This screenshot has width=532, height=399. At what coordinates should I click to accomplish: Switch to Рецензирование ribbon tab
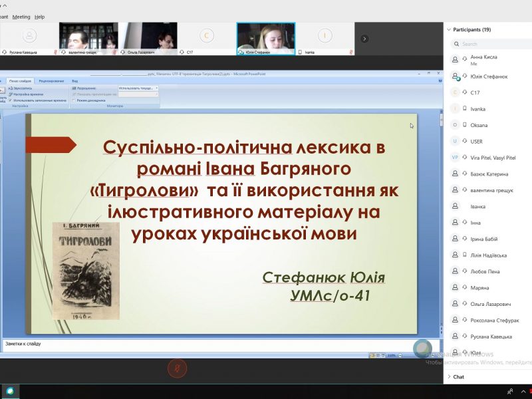coord(51,80)
